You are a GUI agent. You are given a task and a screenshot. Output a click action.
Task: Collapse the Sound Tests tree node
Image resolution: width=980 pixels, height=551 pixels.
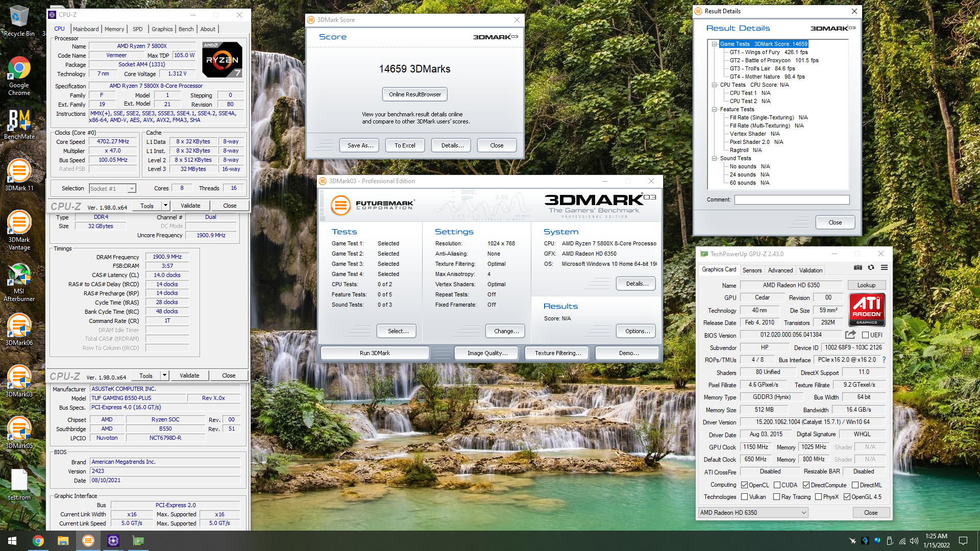pos(715,158)
